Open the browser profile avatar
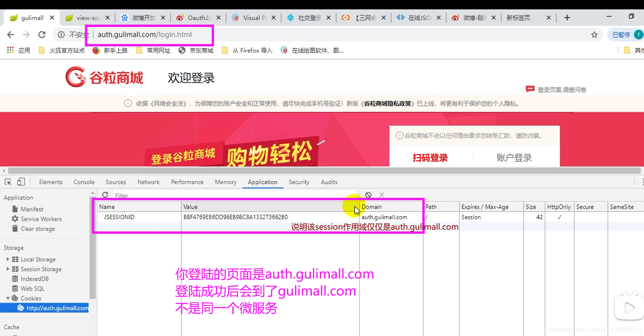 pyautogui.click(x=638, y=35)
